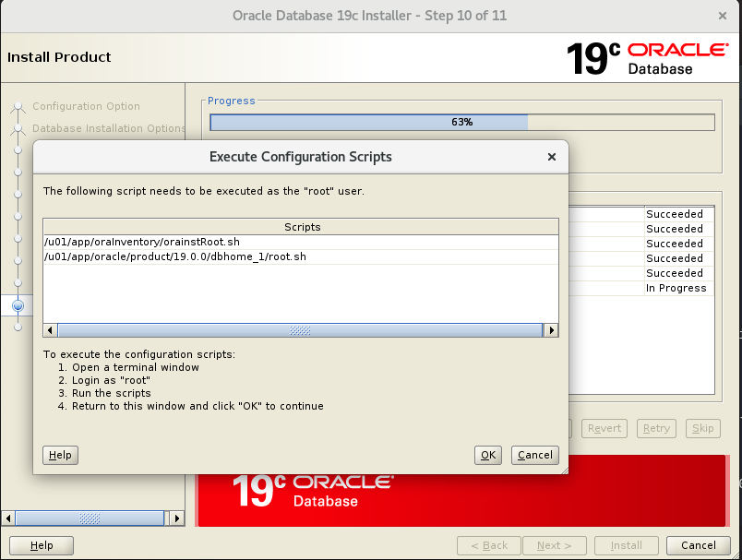
Task: Click OK in Execute Configuration Scripts dialog
Action: pos(488,455)
